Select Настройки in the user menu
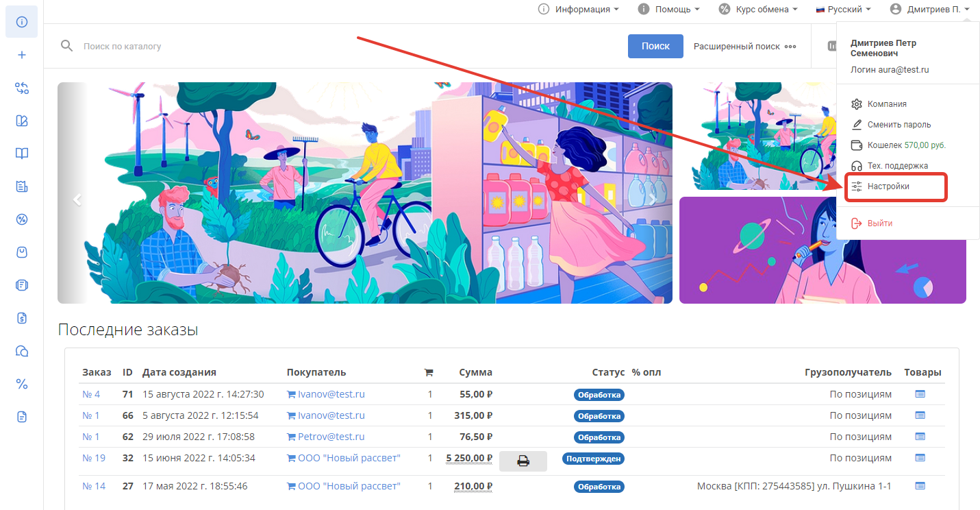 click(888, 186)
